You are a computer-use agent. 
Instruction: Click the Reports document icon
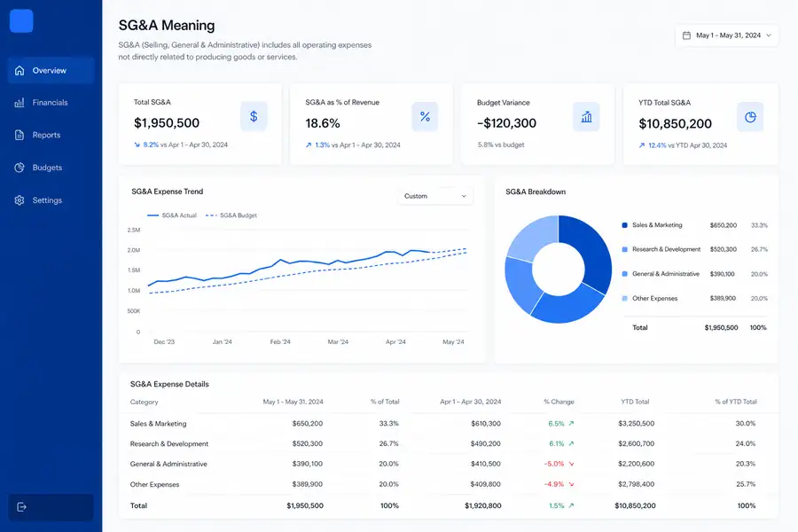coord(20,135)
